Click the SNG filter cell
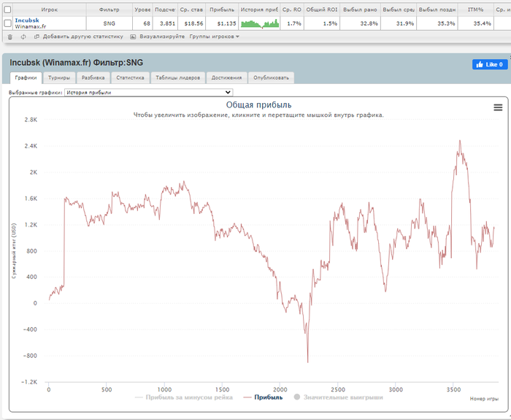 tap(109, 23)
